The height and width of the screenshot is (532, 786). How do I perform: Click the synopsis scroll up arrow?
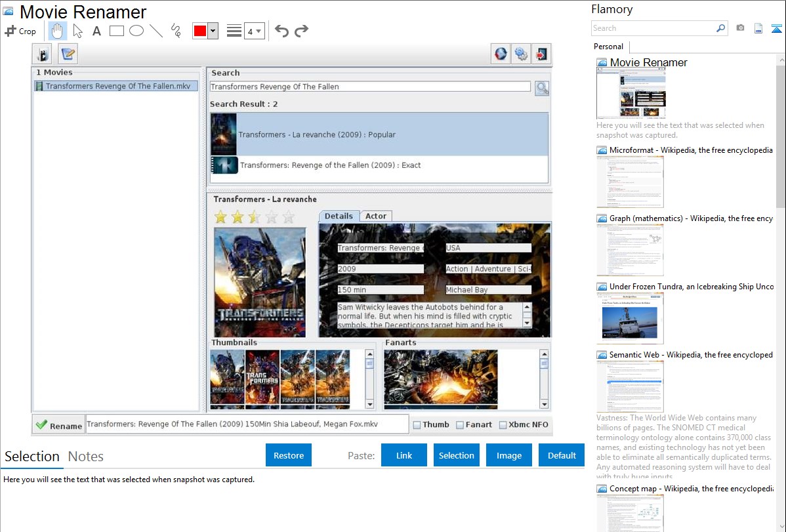point(527,306)
